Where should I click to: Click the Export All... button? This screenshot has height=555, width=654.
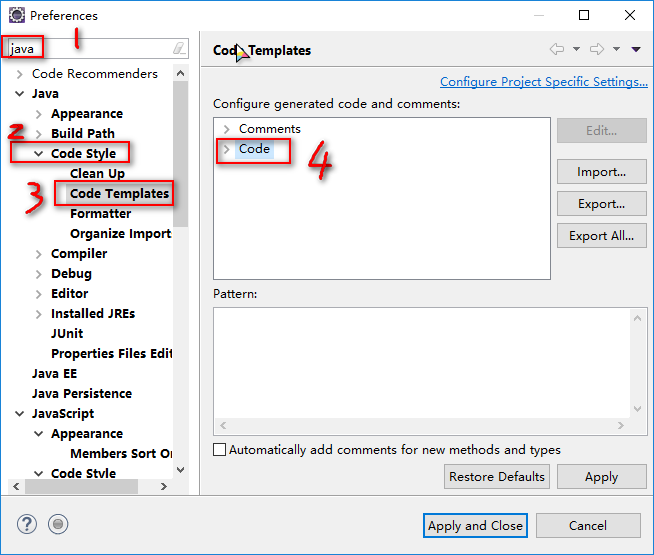point(602,236)
